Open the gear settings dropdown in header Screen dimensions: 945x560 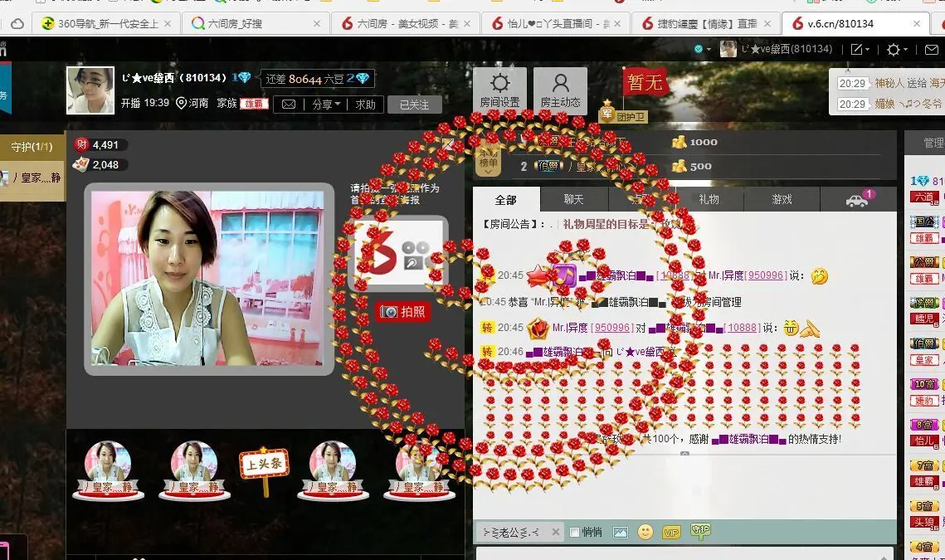tap(898, 50)
